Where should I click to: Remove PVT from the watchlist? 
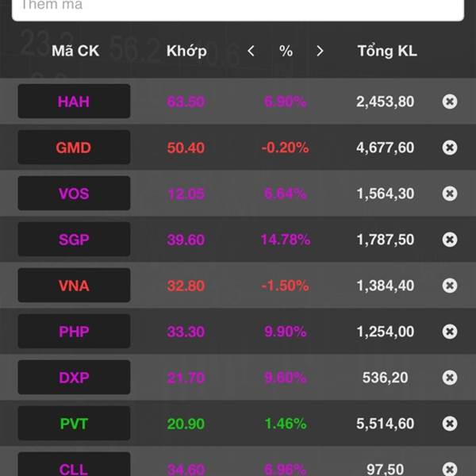click(x=450, y=424)
